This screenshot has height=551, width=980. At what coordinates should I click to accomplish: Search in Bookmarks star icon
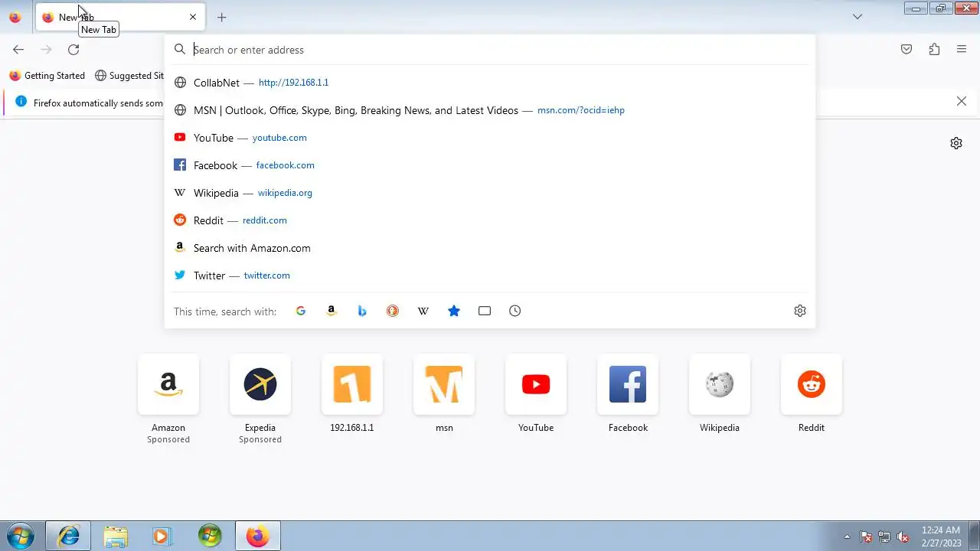pos(454,311)
